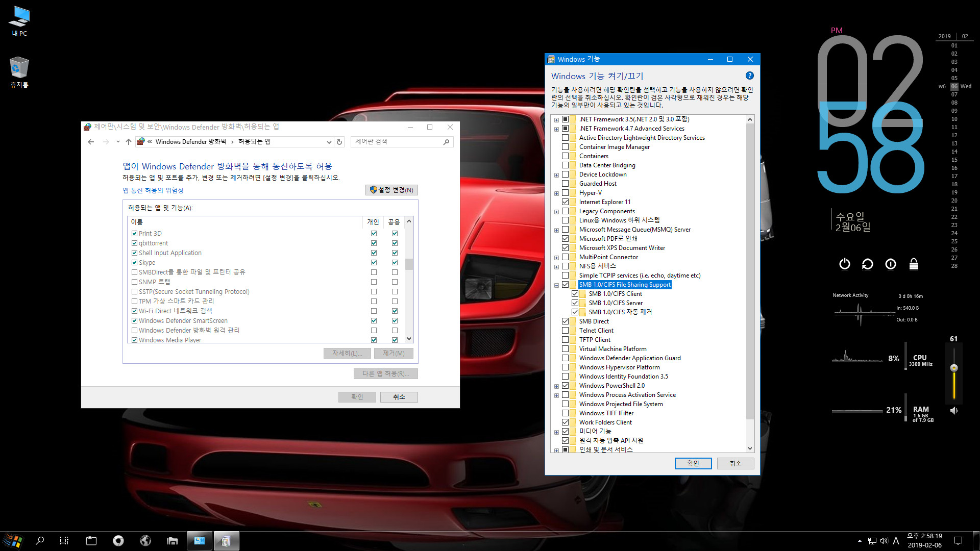Click 취소 in Windows Features dialog
Image resolution: width=980 pixels, height=551 pixels.
(x=735, y=463)
